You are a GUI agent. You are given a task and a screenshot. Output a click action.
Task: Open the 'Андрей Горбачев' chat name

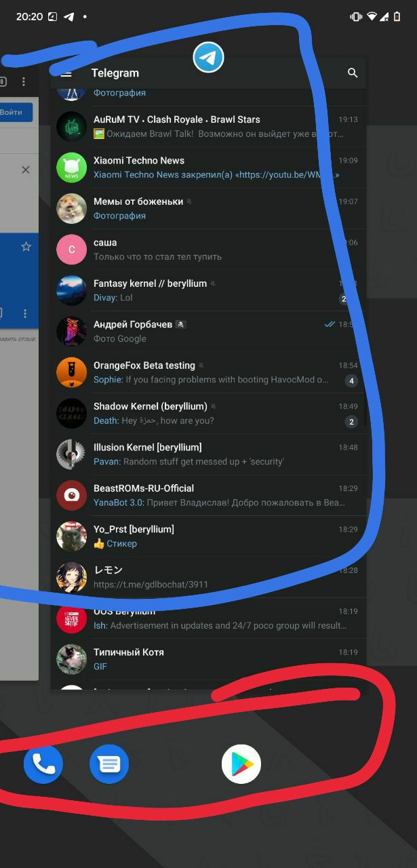click(x=133, y=324)
